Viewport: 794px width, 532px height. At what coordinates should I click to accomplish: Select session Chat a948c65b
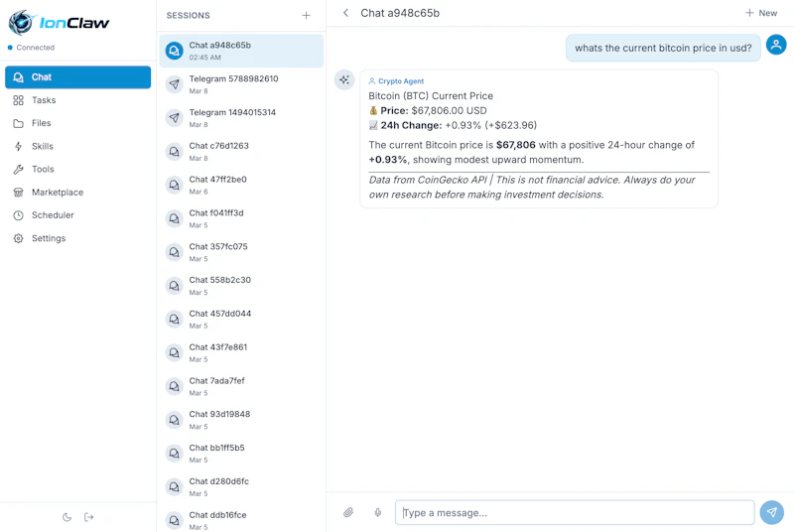241,51
